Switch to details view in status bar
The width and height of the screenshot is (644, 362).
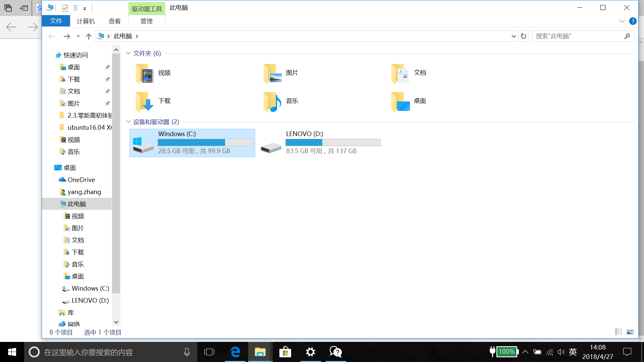pyautogui.click(x=619, y=332)
